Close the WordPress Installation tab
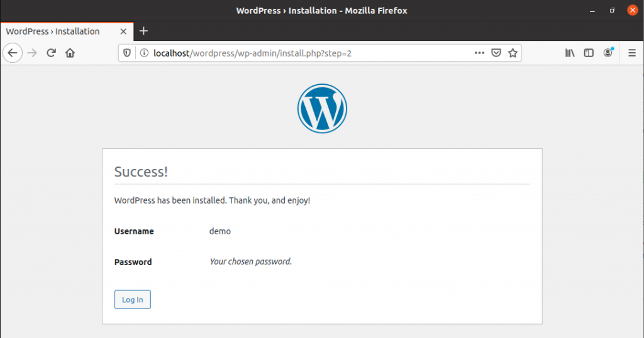This screenshot has height=338, width=644. click(123, 31)
